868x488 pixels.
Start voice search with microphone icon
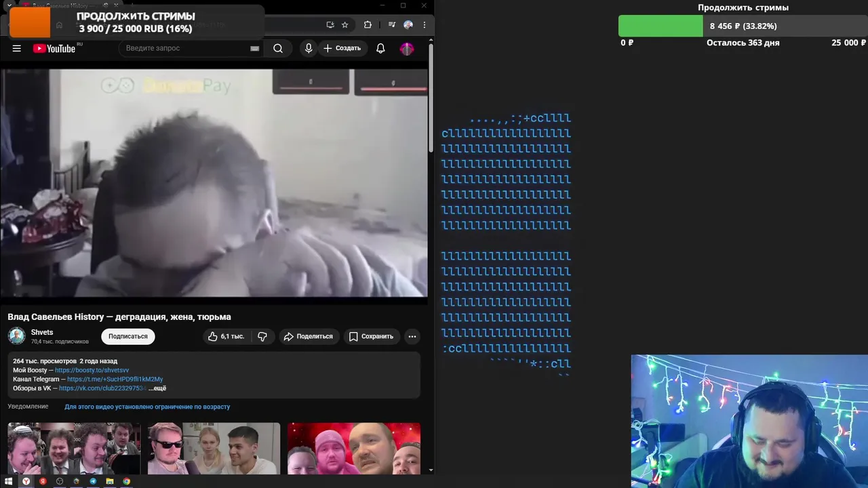pos(309,48)
